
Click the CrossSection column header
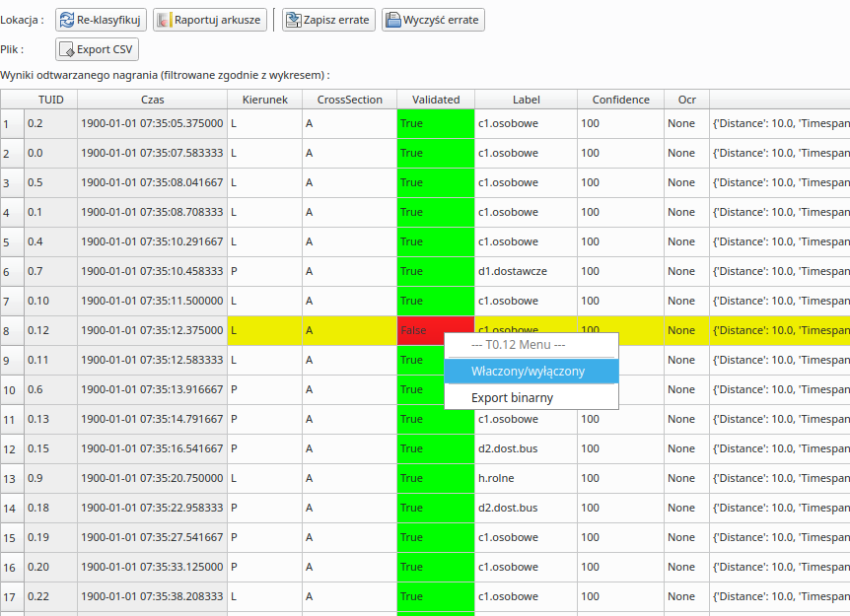tap(349, 100)
